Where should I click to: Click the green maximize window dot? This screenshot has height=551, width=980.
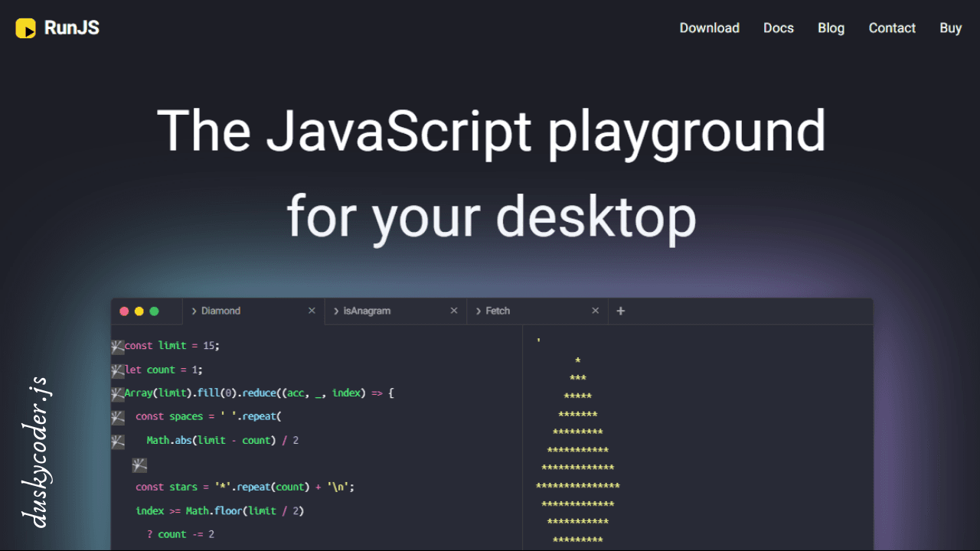coord(154,311)
